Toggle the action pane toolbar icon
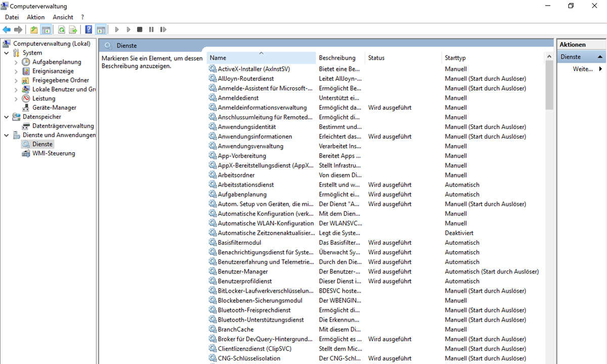This screenshot has height=364, width=607. point(101,30)
